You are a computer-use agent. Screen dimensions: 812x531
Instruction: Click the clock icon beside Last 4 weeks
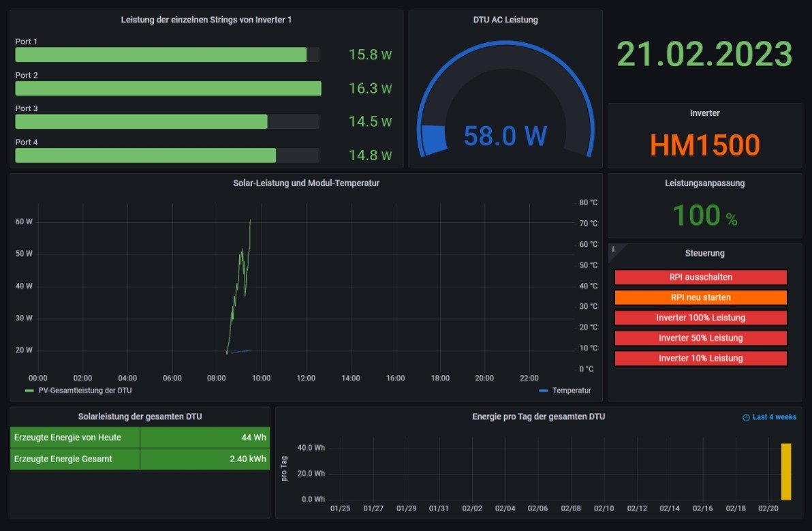(746, 417)
